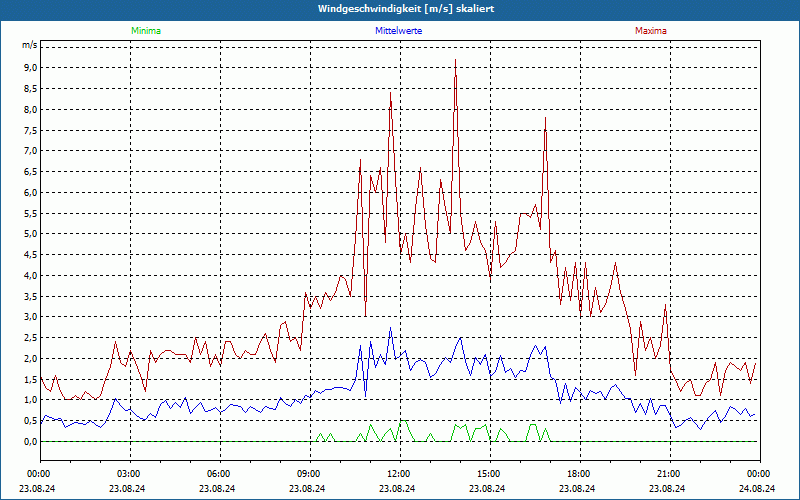
Task: Click the '09:00' time axis label
Action: pos(310,474)
